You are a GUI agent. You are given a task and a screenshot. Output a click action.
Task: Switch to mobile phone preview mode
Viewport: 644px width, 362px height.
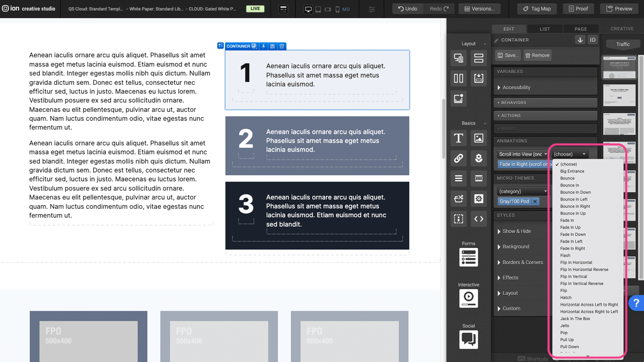337,9
